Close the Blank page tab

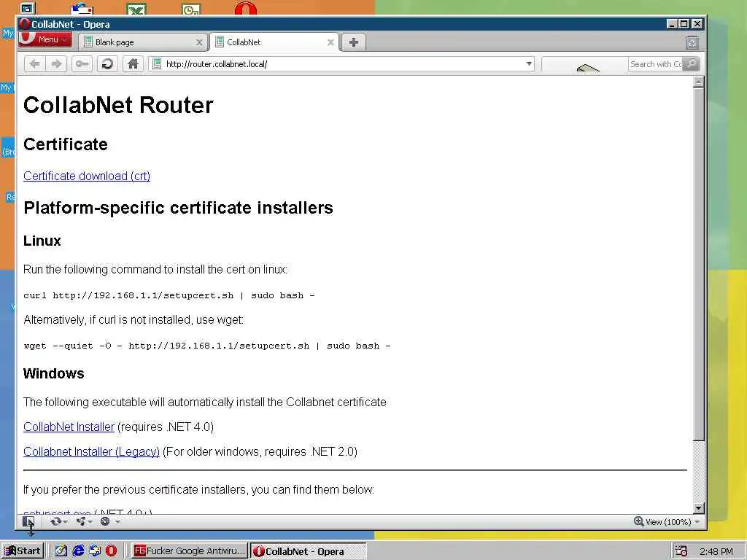(x=199, y=42)
